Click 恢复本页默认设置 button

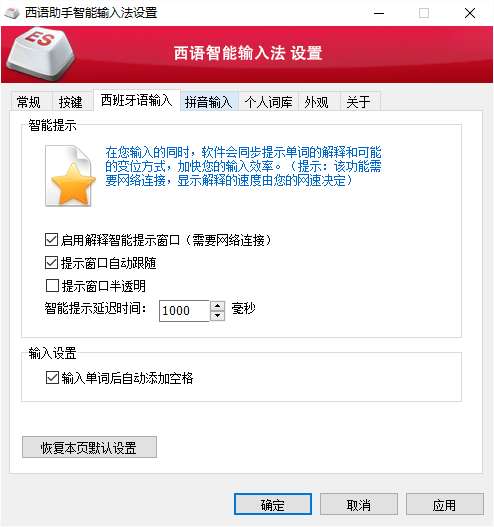click(x=89, y=447)
